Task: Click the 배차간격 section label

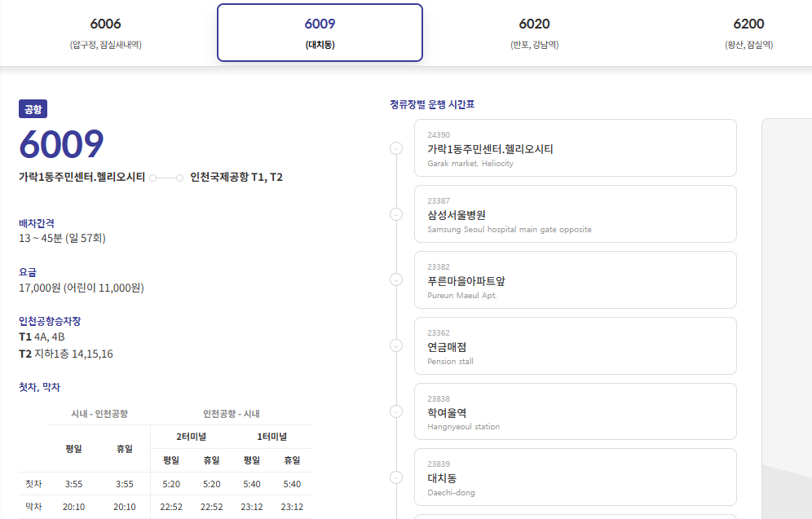Action: pos(37,223)
